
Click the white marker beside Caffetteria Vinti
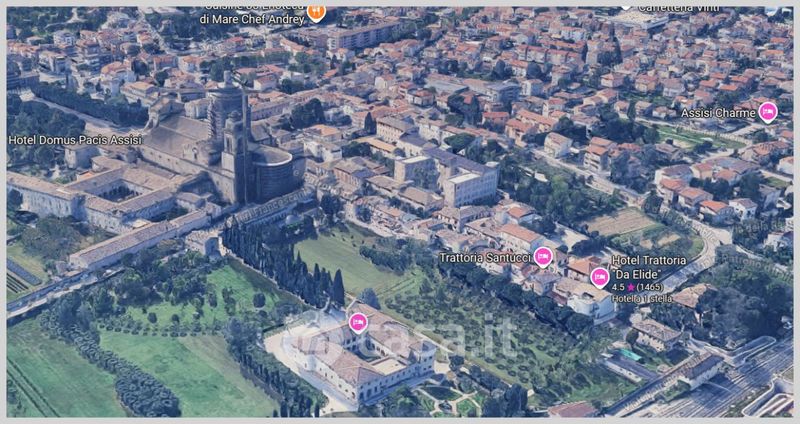pyautogui.click(x=626, y=6)
